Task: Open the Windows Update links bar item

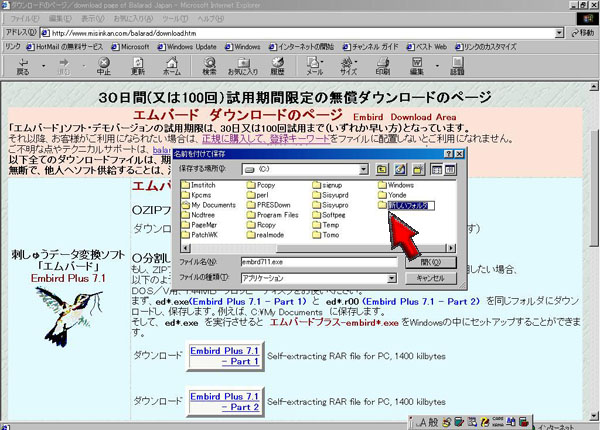Action: point(187,47)
